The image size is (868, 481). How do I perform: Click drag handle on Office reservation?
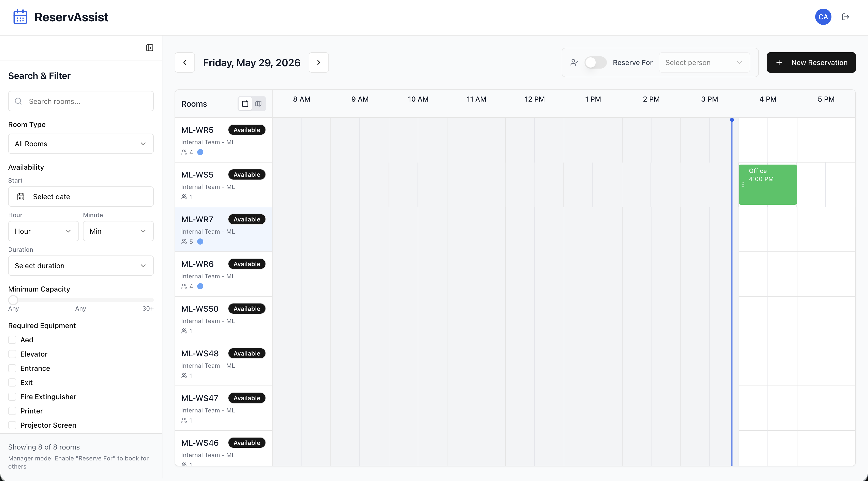coord(743,185)
